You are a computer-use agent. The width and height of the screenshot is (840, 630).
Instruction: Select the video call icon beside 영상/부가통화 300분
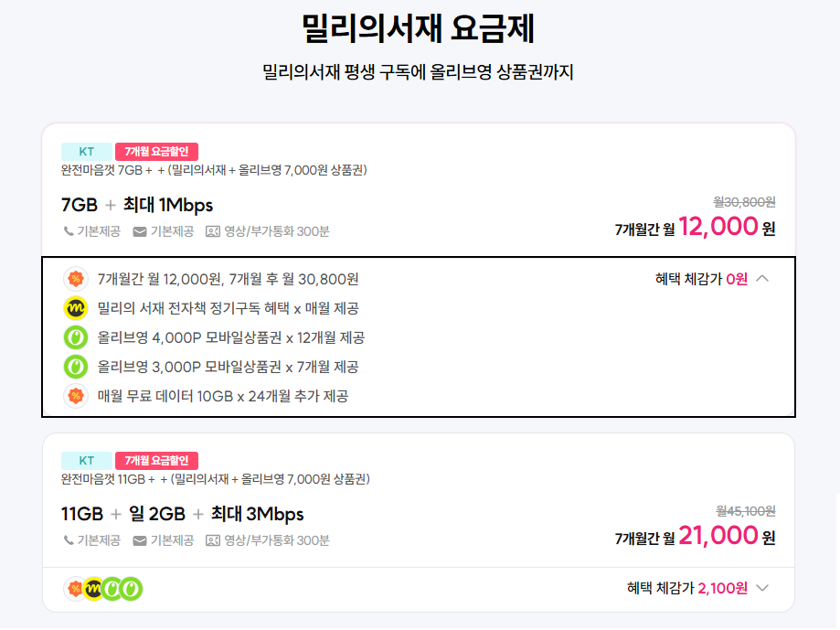tap(212, 231)
